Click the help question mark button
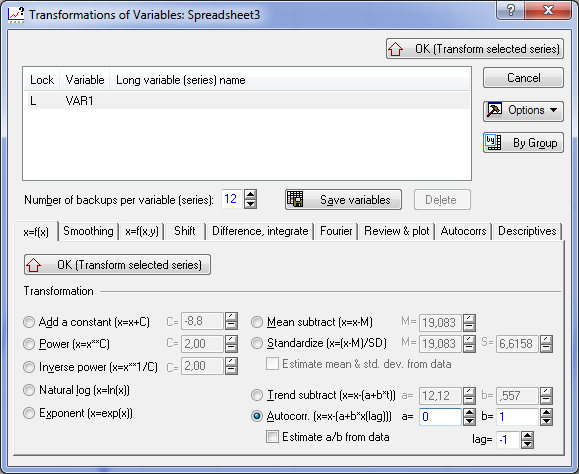579x474 pixels. click(x=511, y=10)
